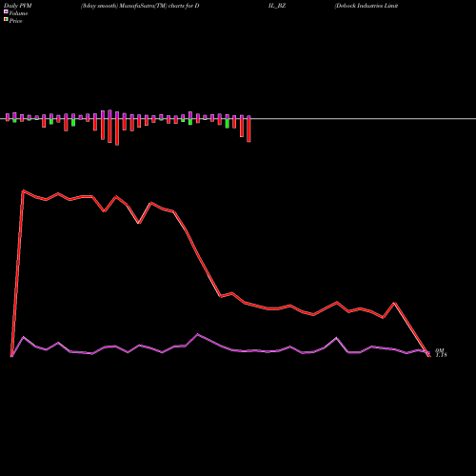Click the Price legend color swatch
This screenshot has height=476, width=476.
point(6,19)
